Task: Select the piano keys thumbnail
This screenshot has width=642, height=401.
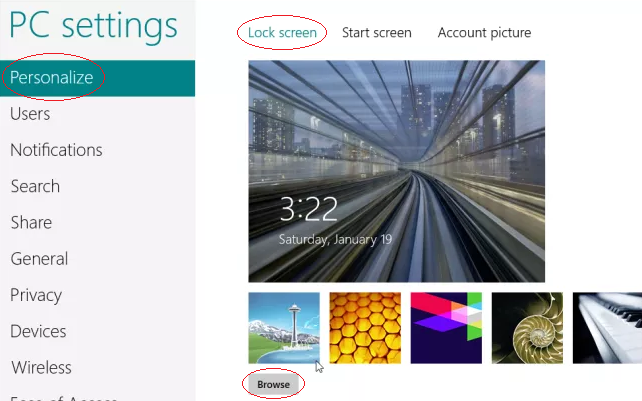Action: coord(607,328)
